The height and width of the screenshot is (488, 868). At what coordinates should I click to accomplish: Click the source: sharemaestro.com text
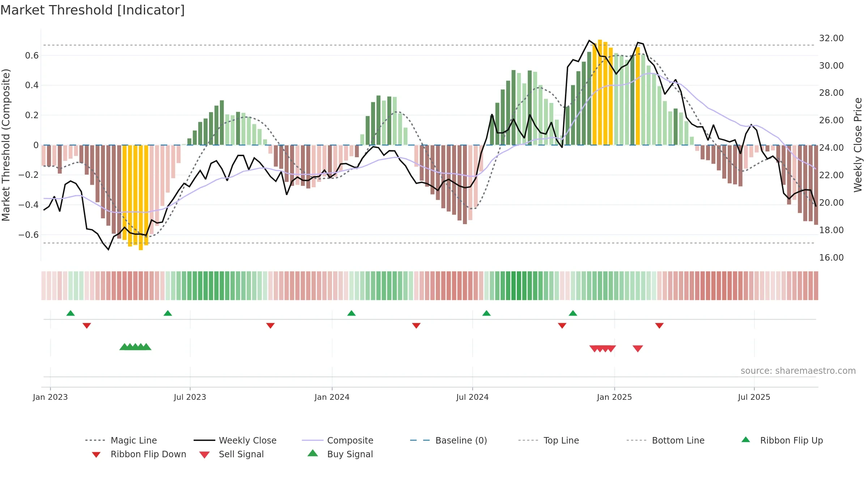[798, 371]
